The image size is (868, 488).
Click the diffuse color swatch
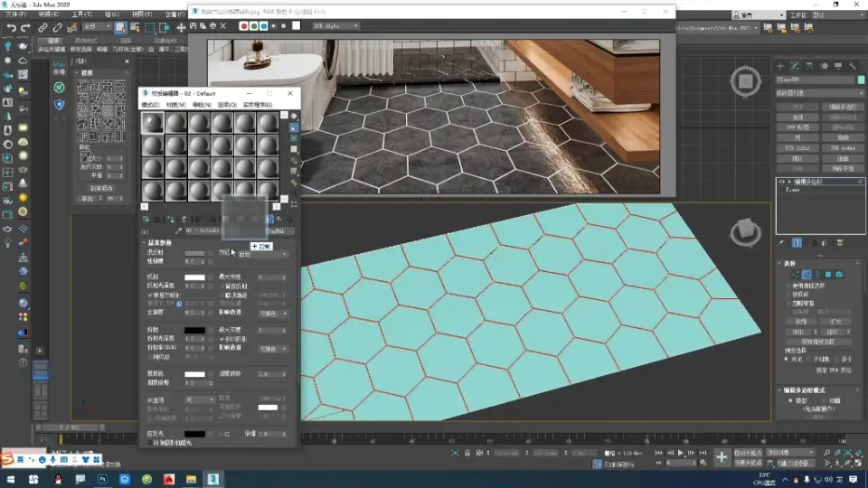(194, 253)
